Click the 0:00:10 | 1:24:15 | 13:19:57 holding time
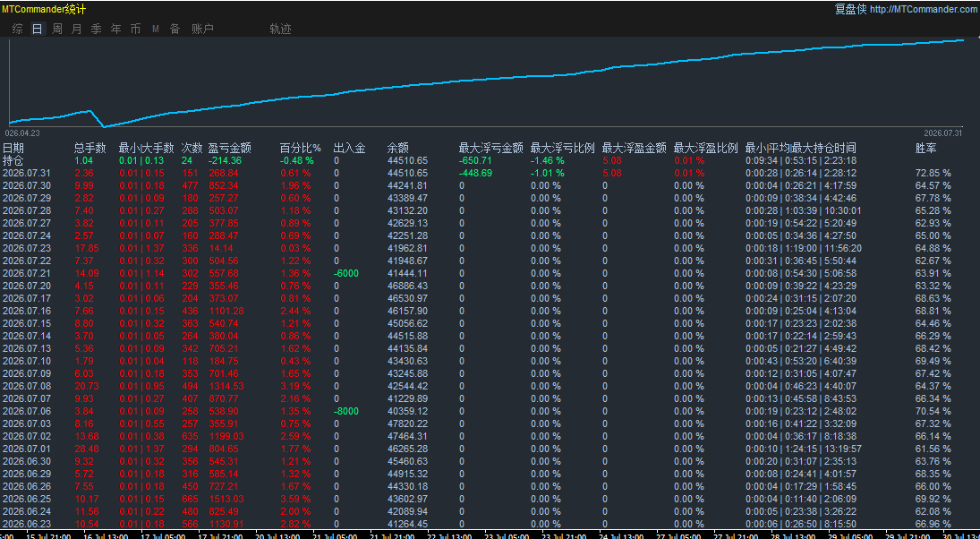This screenshot has width=980, height=539. tap(804, 449)
